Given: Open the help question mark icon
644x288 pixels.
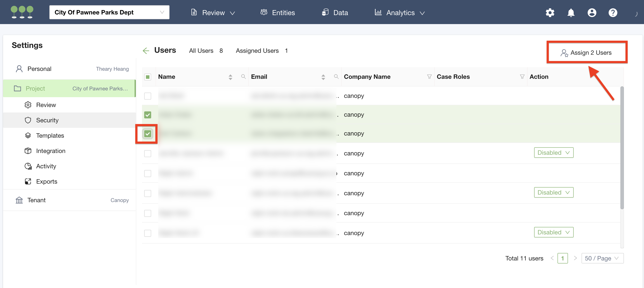Looking at the screenshot, I should tap(613, 12).
